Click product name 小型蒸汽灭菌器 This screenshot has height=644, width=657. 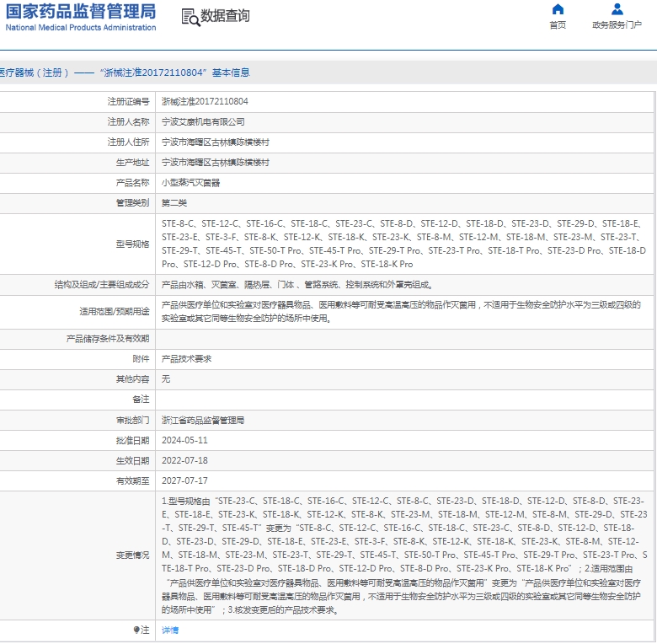tap(190, 183)
